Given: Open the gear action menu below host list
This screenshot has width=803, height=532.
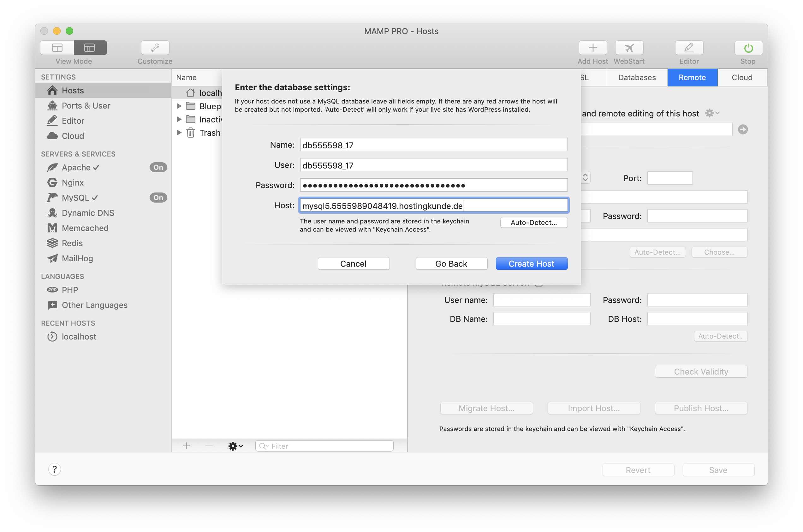Looking at the screenshot, I should [235, 446].
